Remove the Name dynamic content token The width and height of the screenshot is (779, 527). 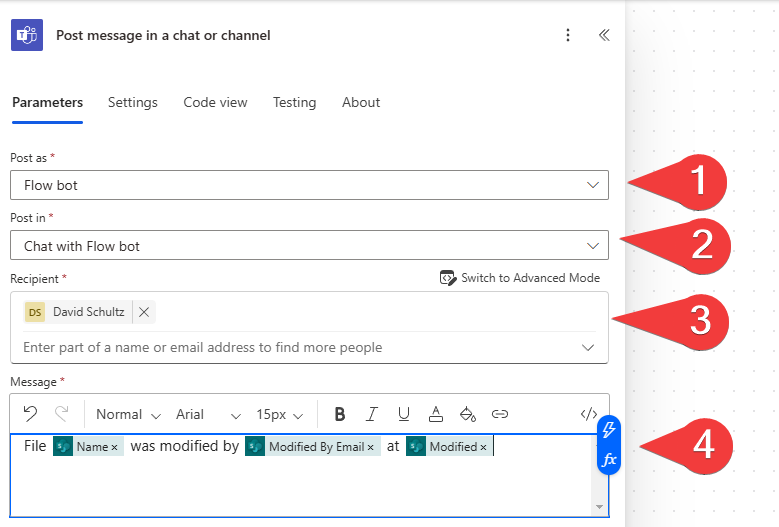click(114, 448)
